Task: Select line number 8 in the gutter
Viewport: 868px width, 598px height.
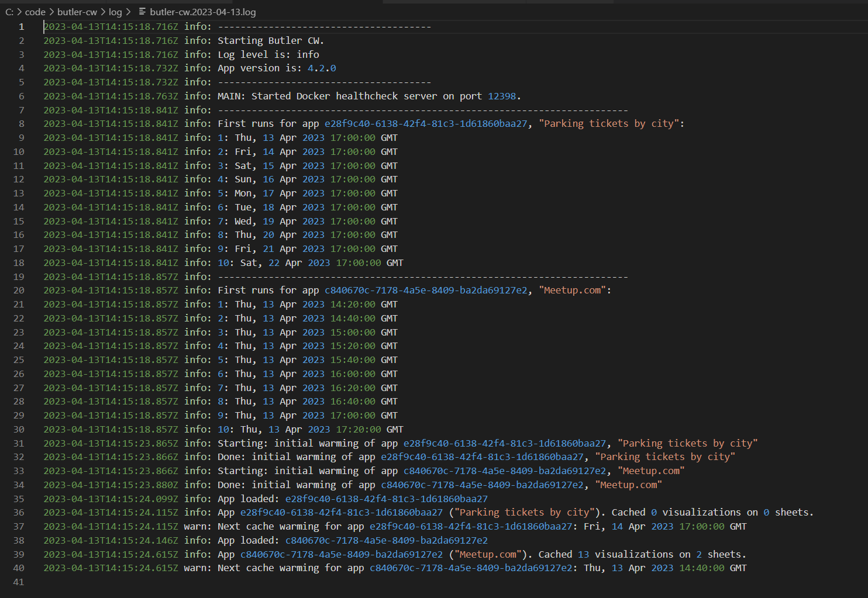Action: (21, 123)
